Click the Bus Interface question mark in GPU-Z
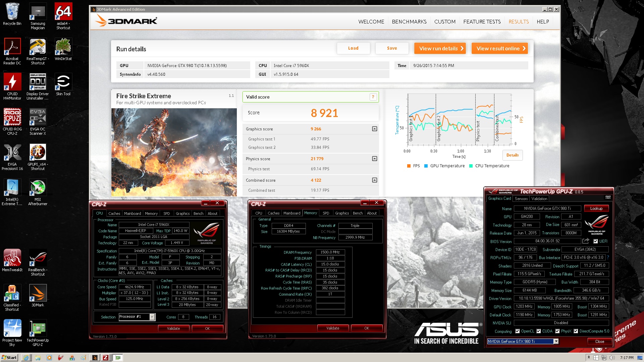This screenshot has width=644, height=362. tap(608, 257)
